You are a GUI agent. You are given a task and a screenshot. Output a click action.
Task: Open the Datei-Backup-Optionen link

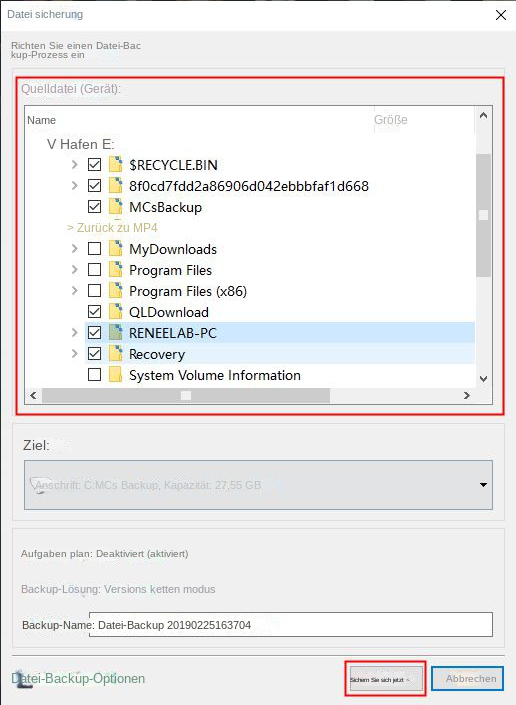(78, 678)
